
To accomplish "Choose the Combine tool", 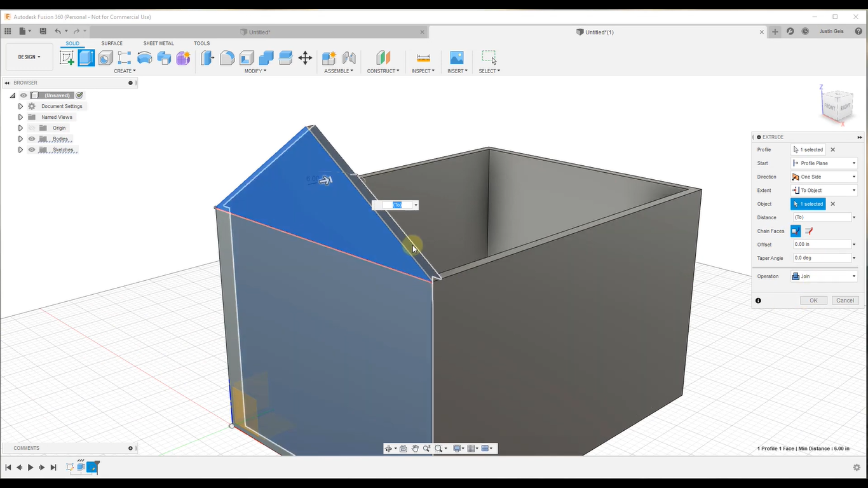I will coord(266,58).
